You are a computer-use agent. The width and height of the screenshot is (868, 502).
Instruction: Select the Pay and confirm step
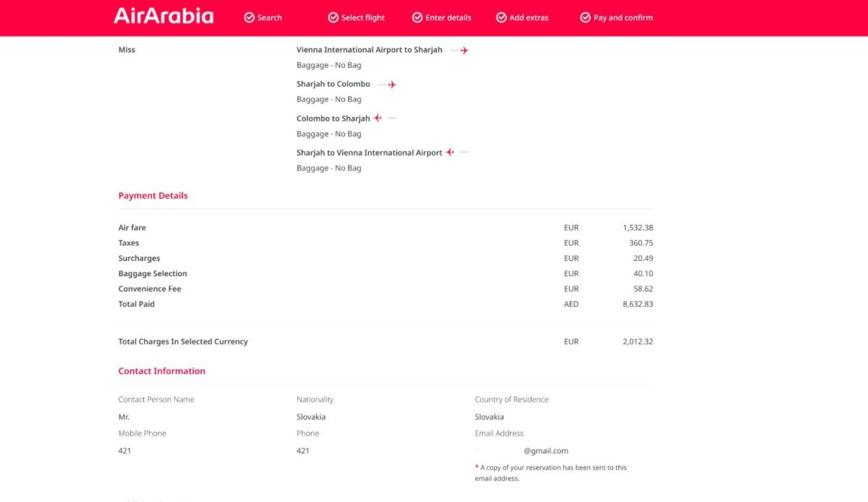623,17
